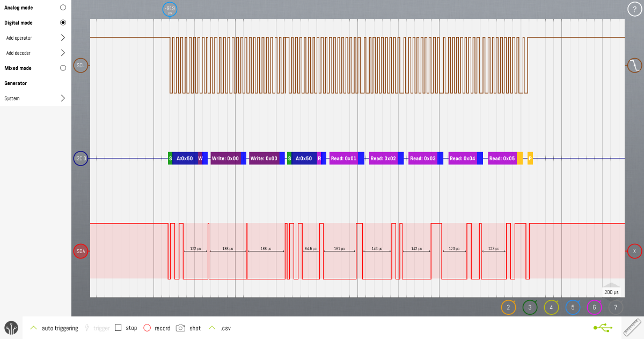Click the -919 µs timeline marker

[x=170, y=9]
